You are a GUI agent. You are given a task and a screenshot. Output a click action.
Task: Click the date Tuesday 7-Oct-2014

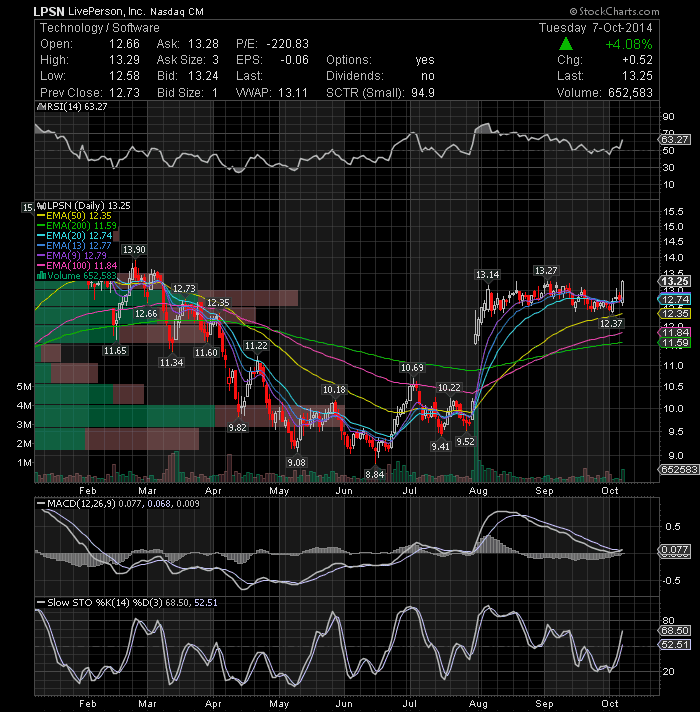pos(596,28)
